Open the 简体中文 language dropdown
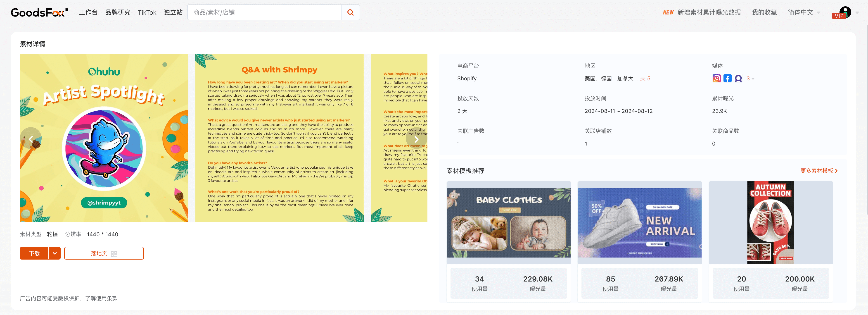The height and width of the screenshot is (315, 868). [804, 12]
